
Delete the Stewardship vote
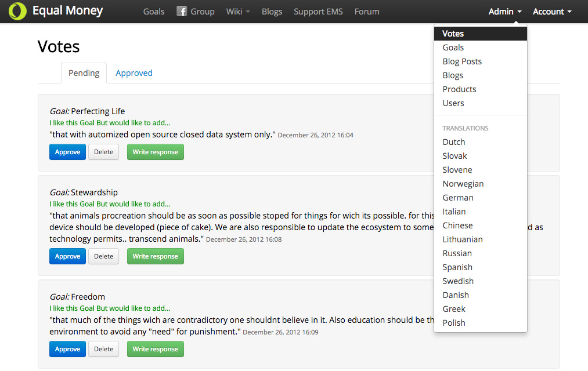click(103, 256)
